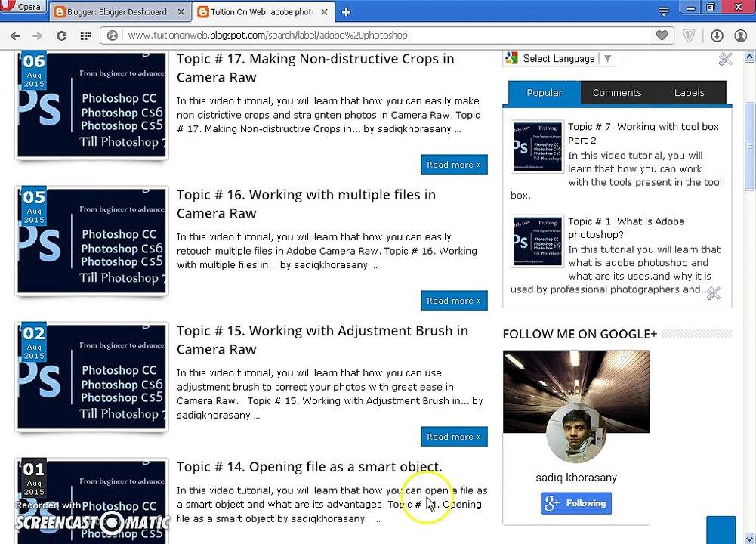Click Topic 16 post thumbnail dated 05 Aug

(91, 241)
